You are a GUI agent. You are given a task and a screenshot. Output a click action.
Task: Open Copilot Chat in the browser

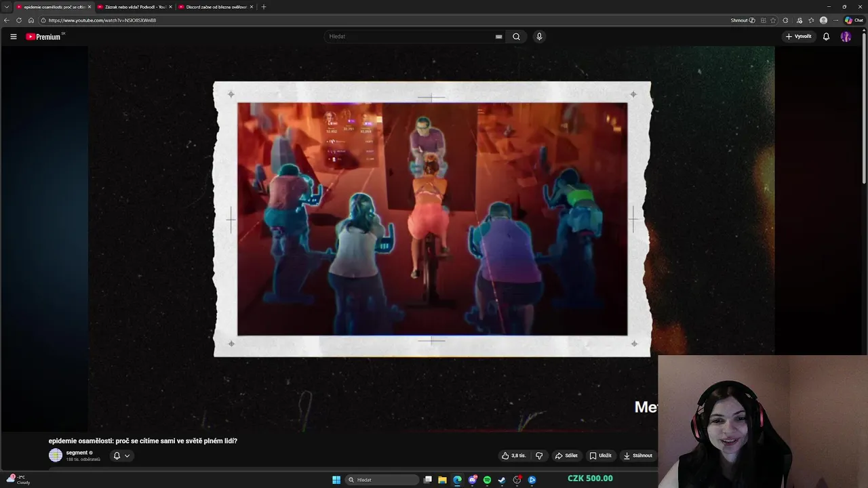pyautogui.click(x=854, y=20)
